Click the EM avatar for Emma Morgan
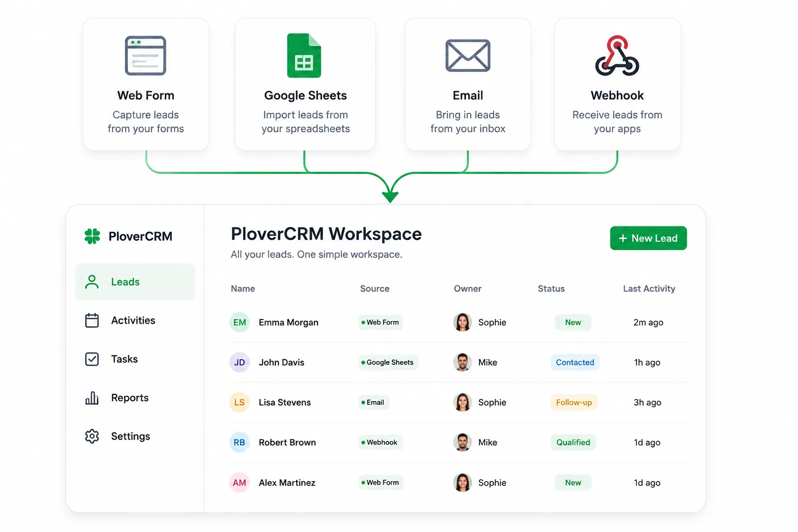 coord(240,322)
